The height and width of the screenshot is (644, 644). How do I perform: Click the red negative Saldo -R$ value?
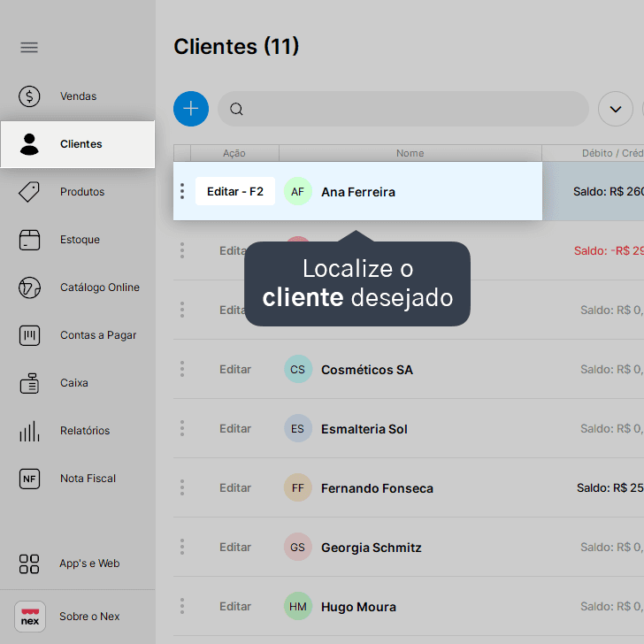click(609, 250)
